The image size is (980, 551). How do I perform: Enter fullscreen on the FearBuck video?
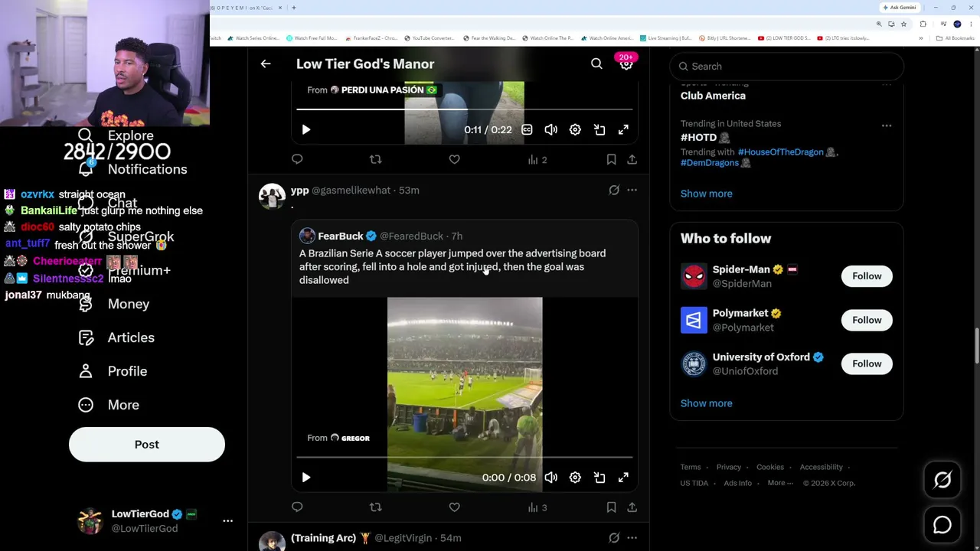point(623,478)
